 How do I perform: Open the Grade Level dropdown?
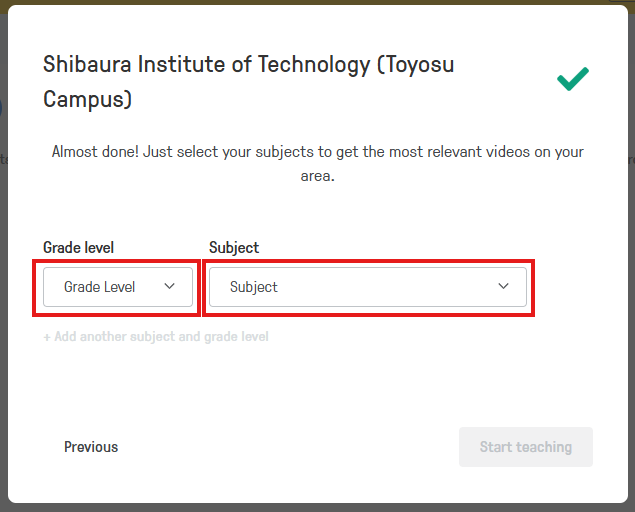(118, 287)
